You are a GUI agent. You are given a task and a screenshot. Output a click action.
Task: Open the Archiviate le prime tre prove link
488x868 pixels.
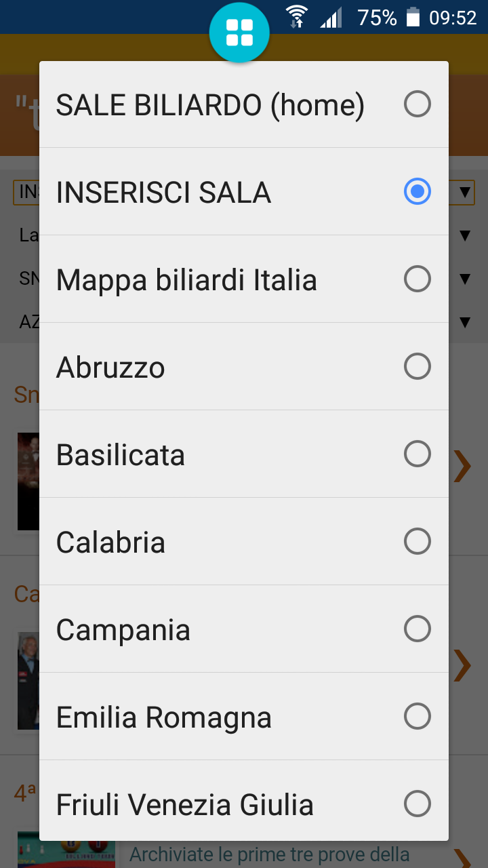269,854
